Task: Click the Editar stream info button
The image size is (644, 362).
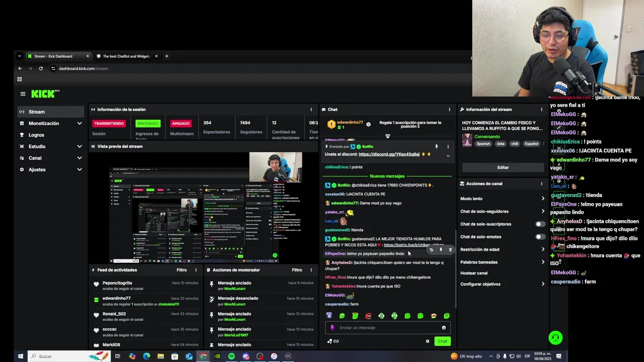Action: tap(503, 167)
